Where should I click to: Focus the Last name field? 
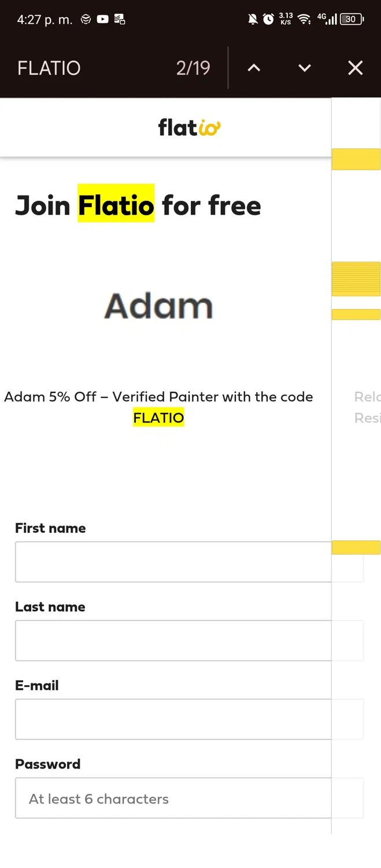[x=189, y=641]
